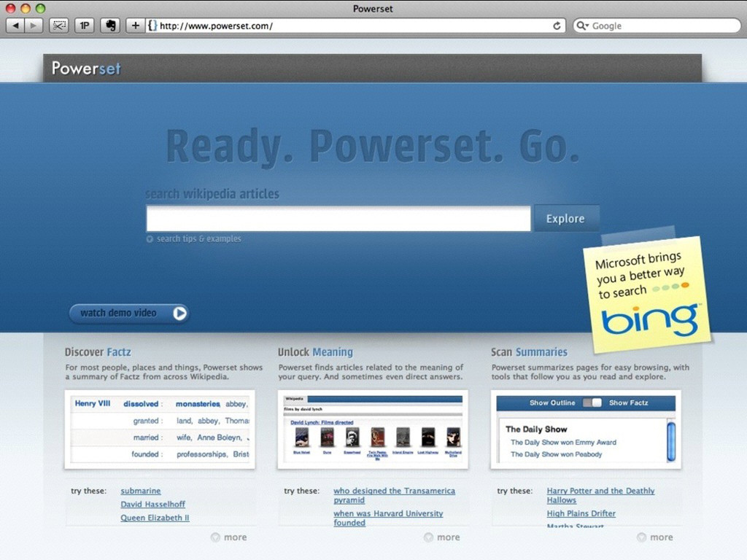Viewport: 747px width, 560px height.
Task: Click the curly braces icon in address bar
Action: click(x=152, y=26)
